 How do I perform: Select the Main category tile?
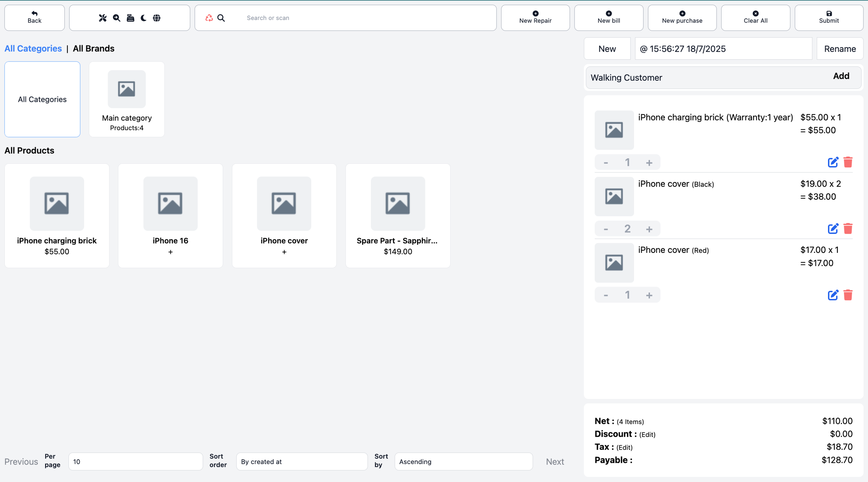click(127, 99)
